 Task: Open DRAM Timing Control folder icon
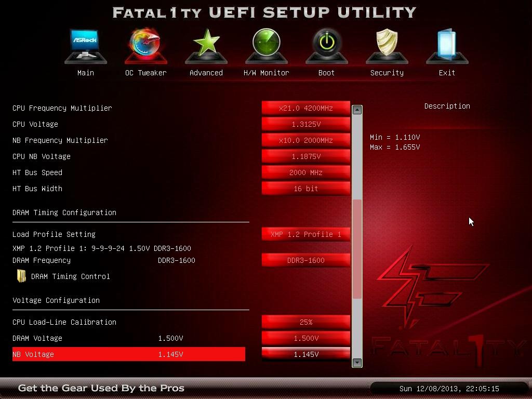point(21,276)
